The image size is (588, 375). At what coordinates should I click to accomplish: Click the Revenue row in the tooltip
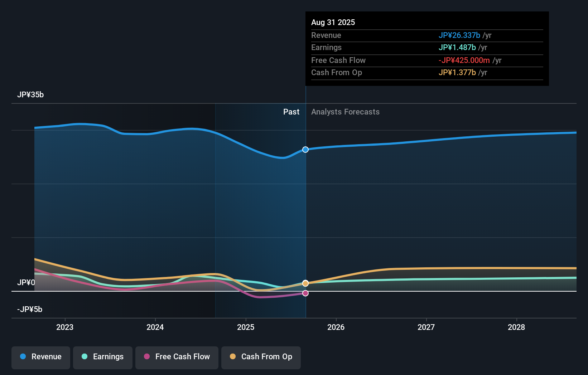coord(394,35)
